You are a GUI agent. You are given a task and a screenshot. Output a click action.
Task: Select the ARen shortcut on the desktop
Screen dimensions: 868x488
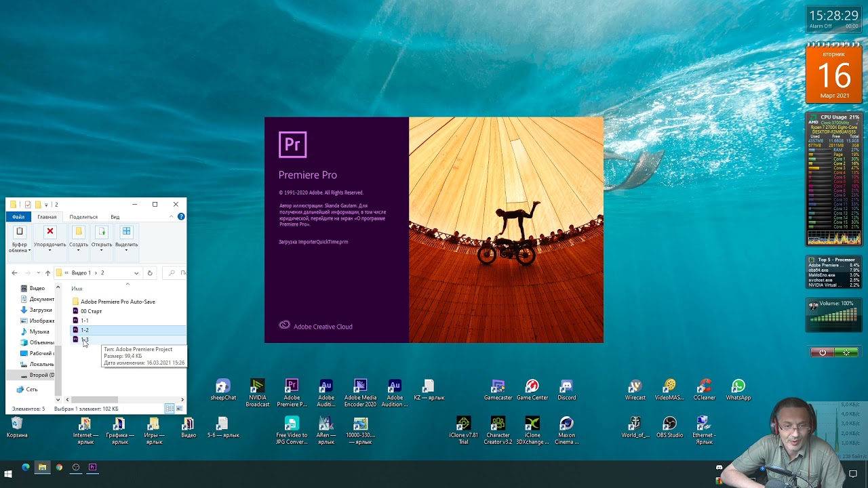click(326, 430)
